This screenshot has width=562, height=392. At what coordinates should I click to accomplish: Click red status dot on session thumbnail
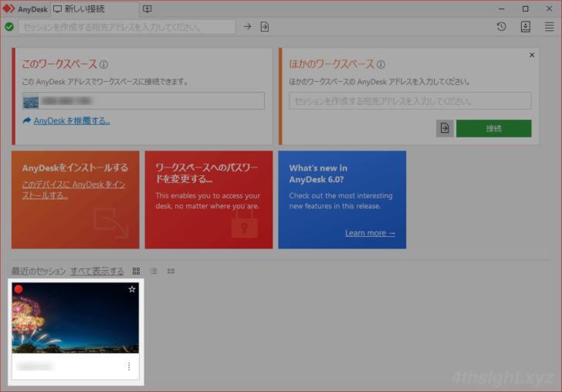click(x=19, y=289)
